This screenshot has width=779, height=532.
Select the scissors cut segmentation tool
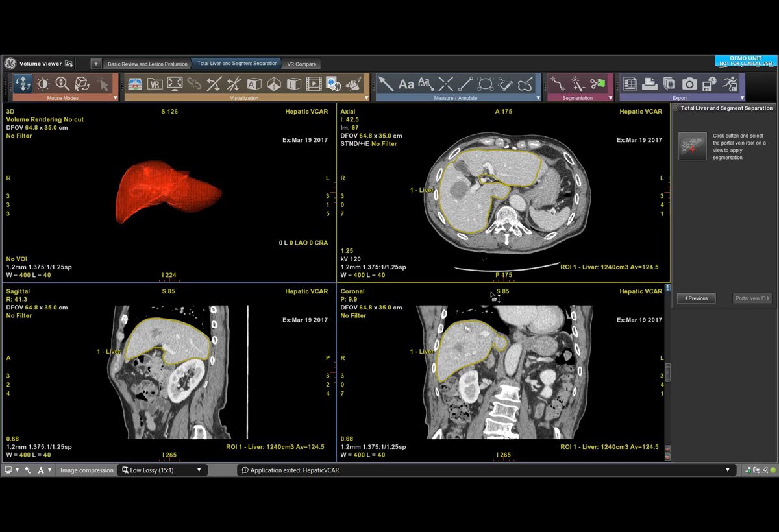(597, 84)
